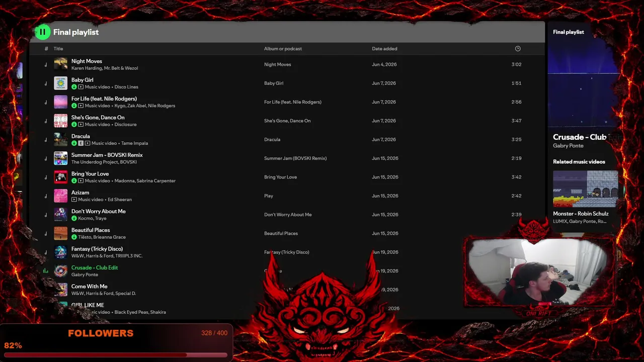
Task: Click the downloaded icon on Baby Girl row
Action: point(74,87)
